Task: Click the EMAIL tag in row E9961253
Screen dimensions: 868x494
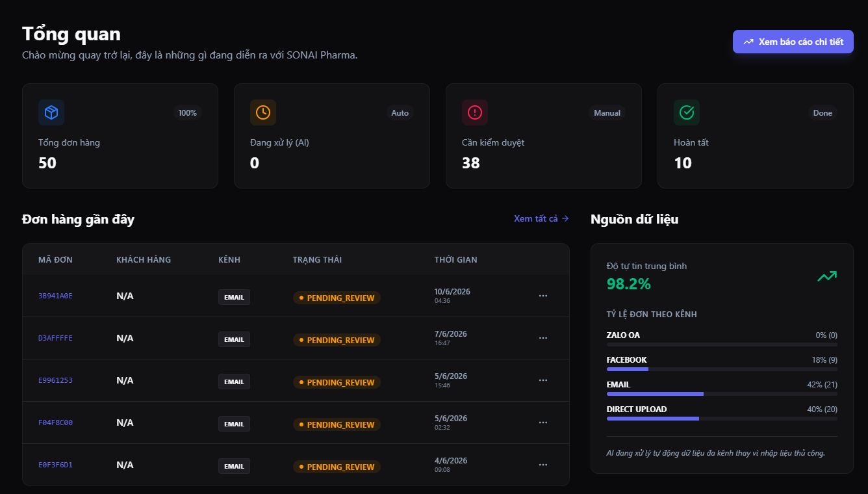Action: coord(234,382)
